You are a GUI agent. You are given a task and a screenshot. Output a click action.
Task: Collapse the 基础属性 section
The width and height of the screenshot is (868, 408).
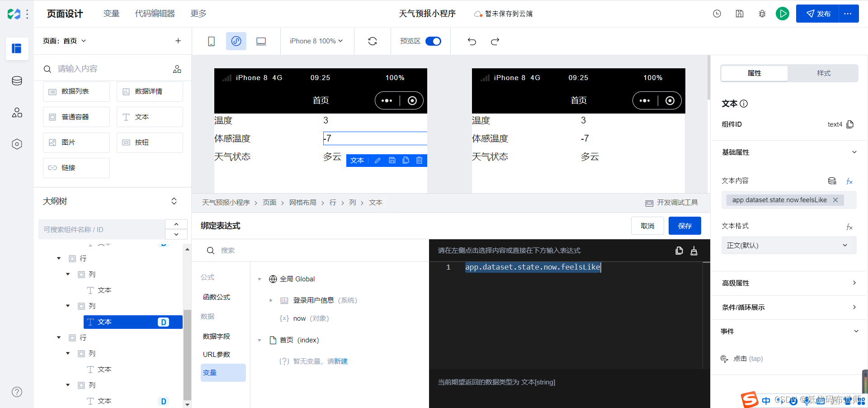click(854, 152)
